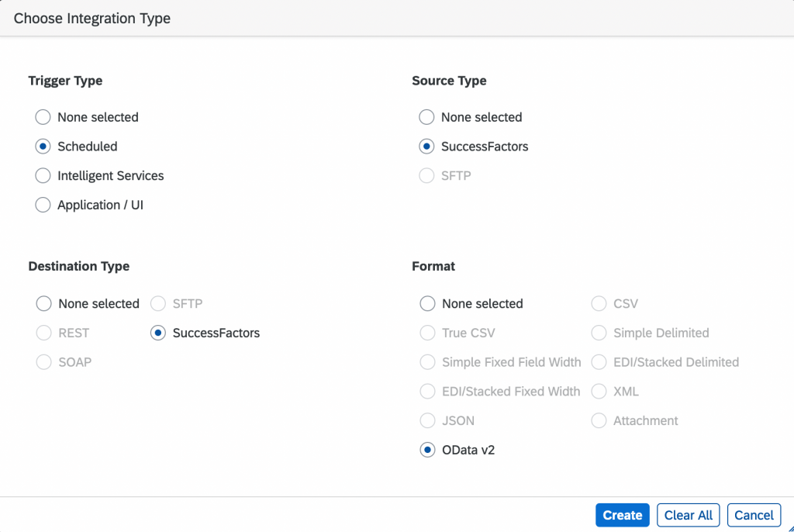Pick None selected under Trigger Type
This screenshot has width=794, height=532.
(43, 117)
